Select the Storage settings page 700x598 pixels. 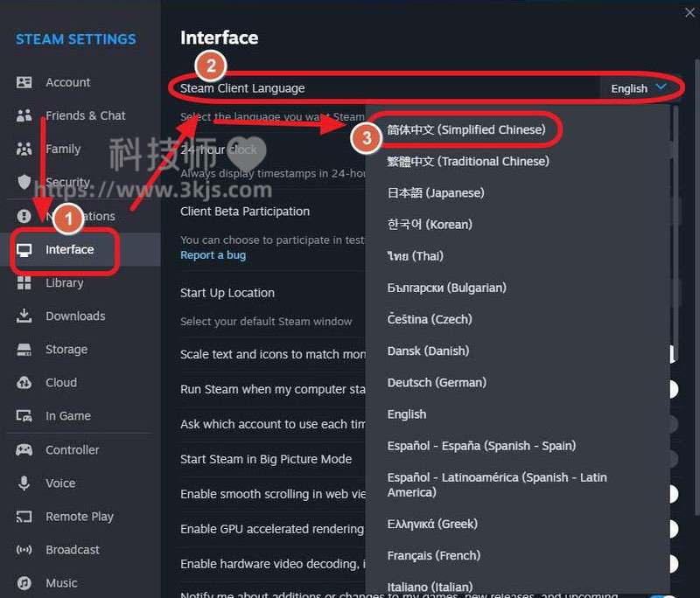[x=80, y=349]
